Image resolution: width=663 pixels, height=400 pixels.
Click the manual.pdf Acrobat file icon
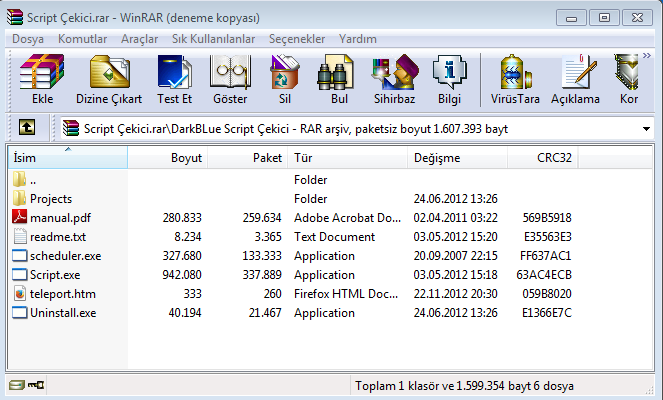(19, 217)
